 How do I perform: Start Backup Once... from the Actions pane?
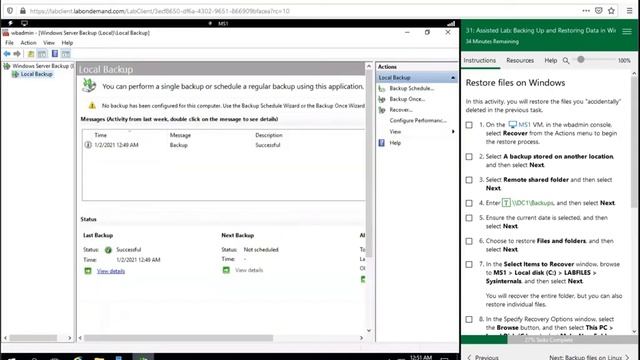pos(407,99)
